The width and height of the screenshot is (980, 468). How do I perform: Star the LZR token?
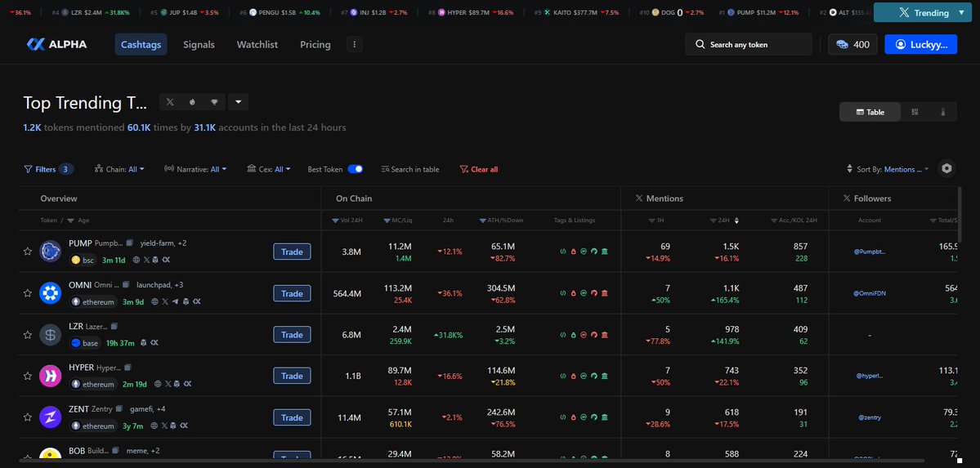pyautogui.click(x=28, y=334)
